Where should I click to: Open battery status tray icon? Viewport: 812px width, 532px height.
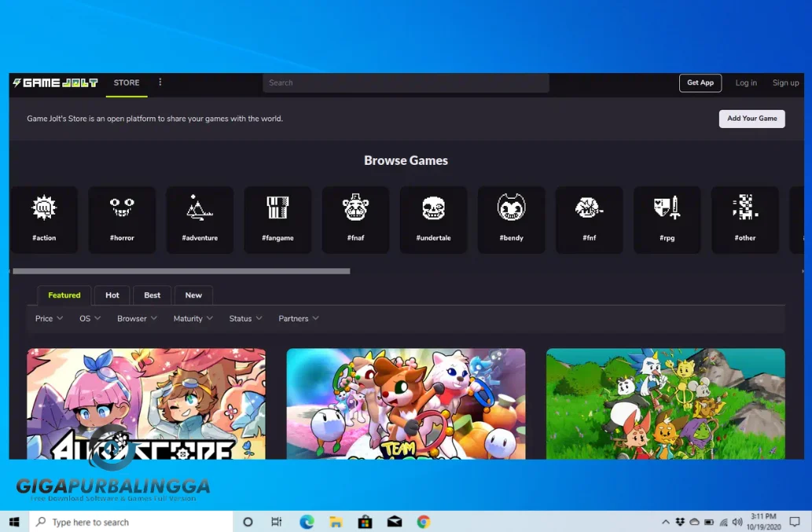click(x=709, y=522)
